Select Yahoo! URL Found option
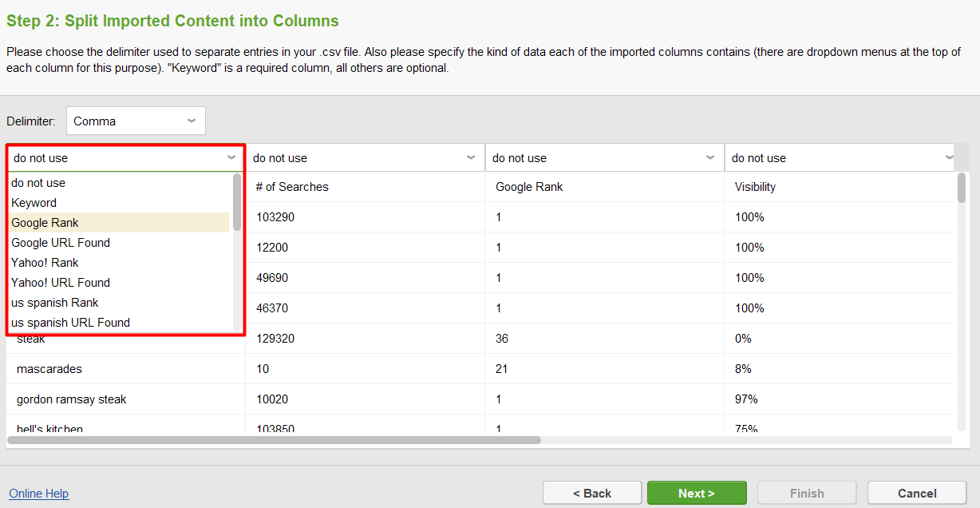Viewport: 980px width, 508px height. point(120,283)
